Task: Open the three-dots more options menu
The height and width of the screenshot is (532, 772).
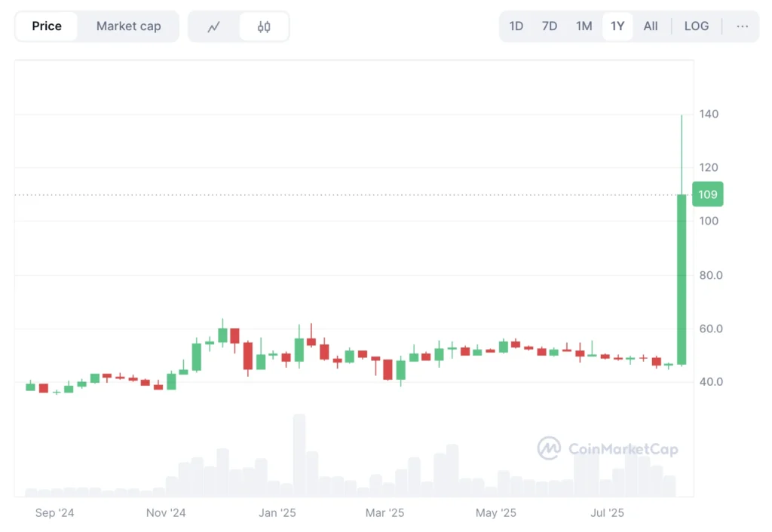Action: [743, 26]
